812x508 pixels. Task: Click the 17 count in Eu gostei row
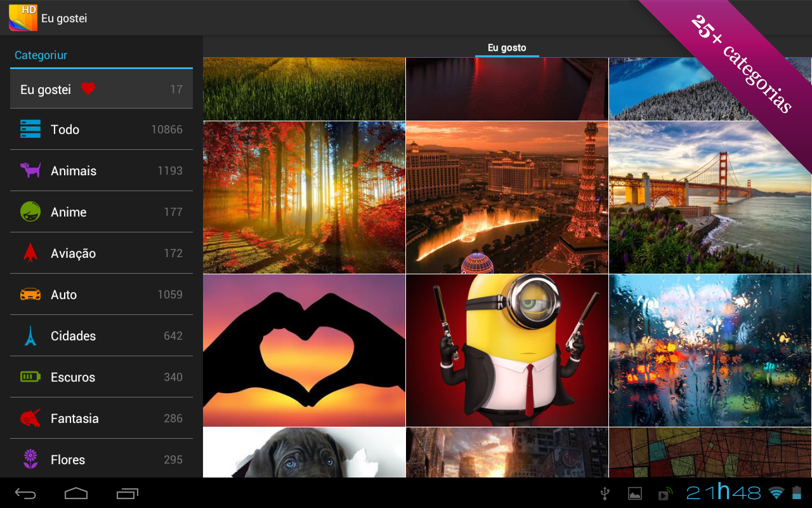click(176, 90)
